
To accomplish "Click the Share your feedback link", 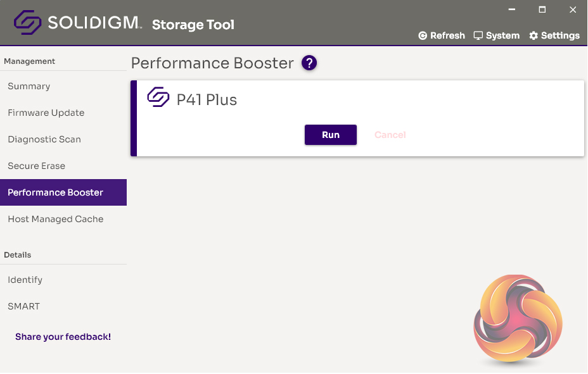I will pos(63,337).
